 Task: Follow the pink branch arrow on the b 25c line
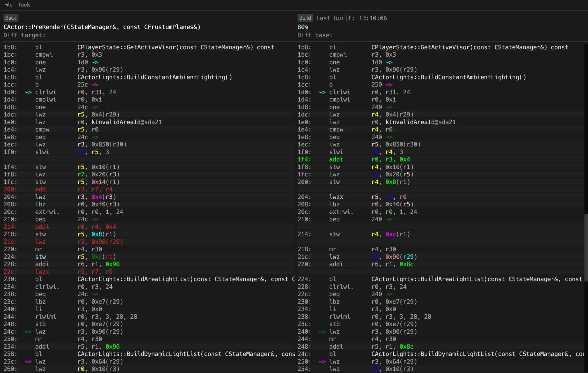click(95, 85)
